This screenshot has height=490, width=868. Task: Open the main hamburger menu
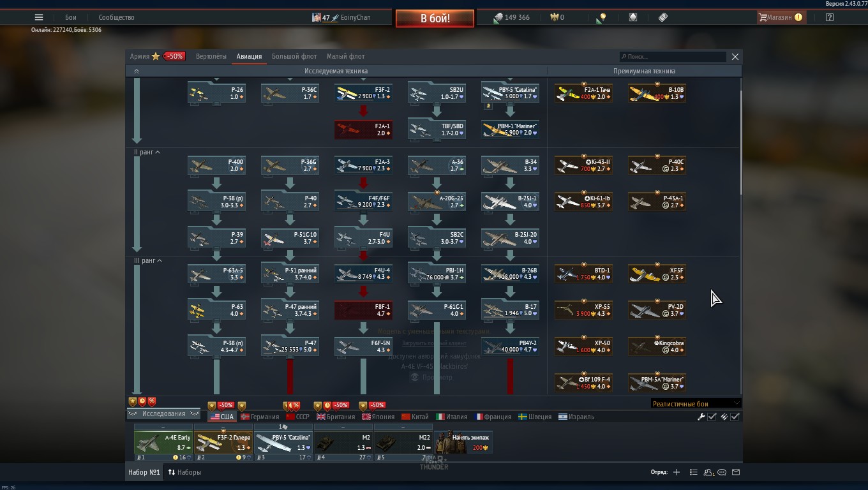pos(39,18)
